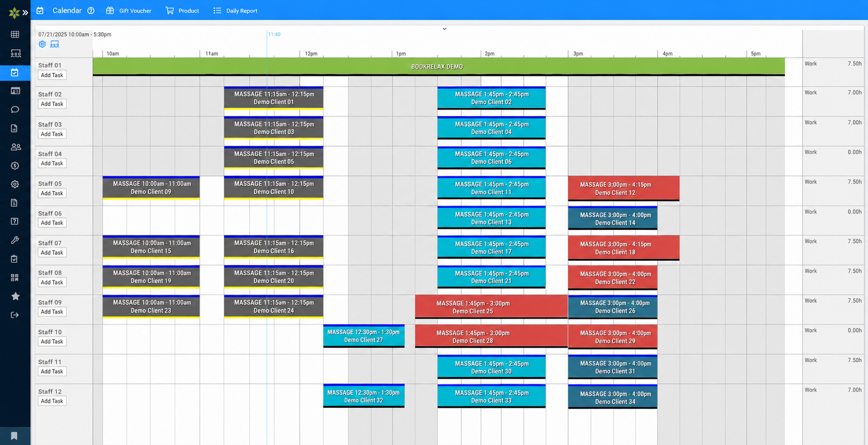Add a task for Staff 06
The width and height of the screenshot is (868, 445).
pos(52,223)
